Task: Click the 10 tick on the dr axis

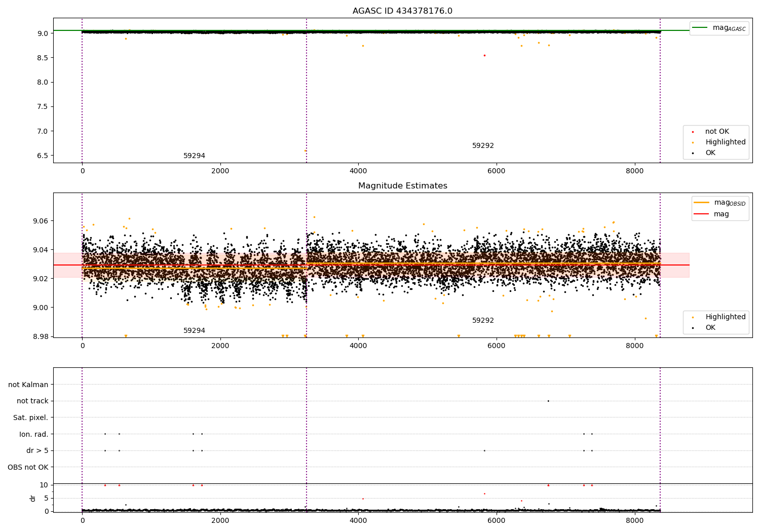Action: pos(44,485)
